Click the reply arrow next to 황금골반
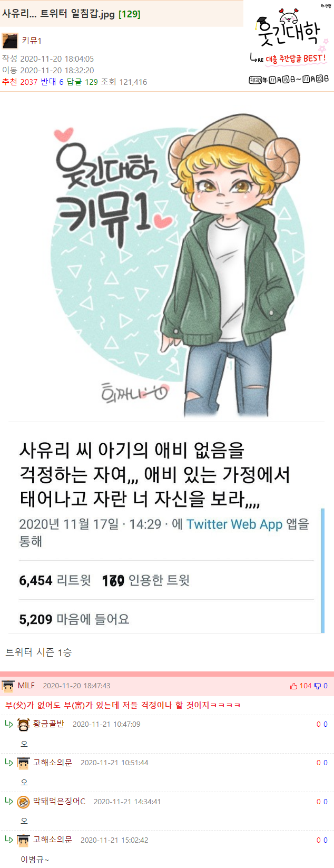Screen dimensions: 334x868 point(9,724)
